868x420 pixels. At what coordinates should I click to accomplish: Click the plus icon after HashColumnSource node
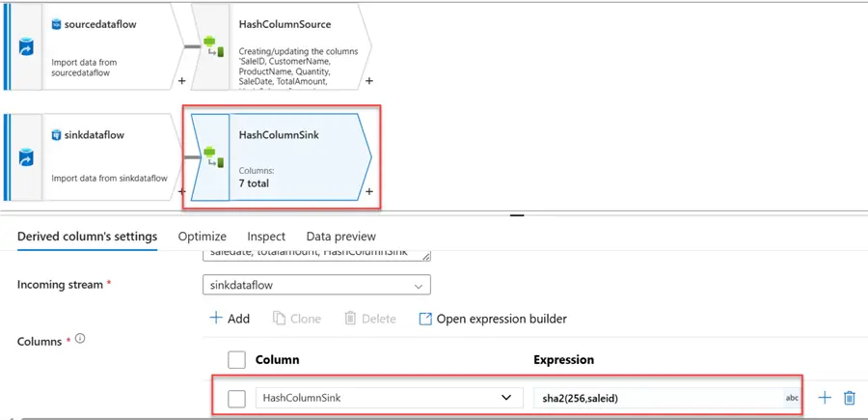tap(370, 81)
